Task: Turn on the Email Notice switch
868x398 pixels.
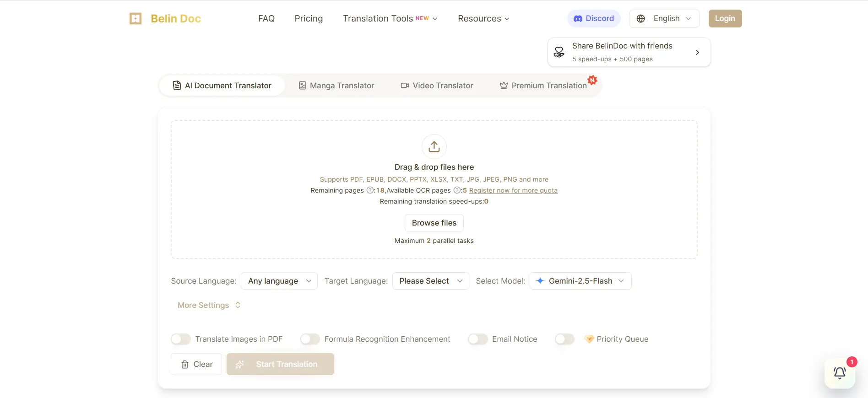Action: [x=477, y=339]
